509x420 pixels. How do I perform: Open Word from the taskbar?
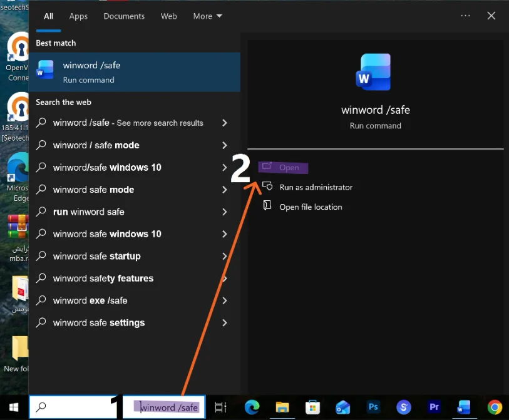pos(464,407)
